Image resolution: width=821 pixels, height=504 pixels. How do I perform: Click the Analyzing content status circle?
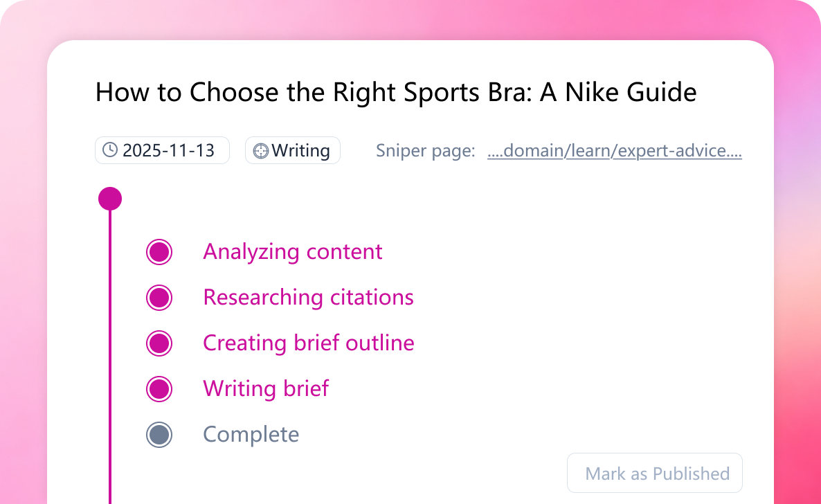tap(159, 252)
